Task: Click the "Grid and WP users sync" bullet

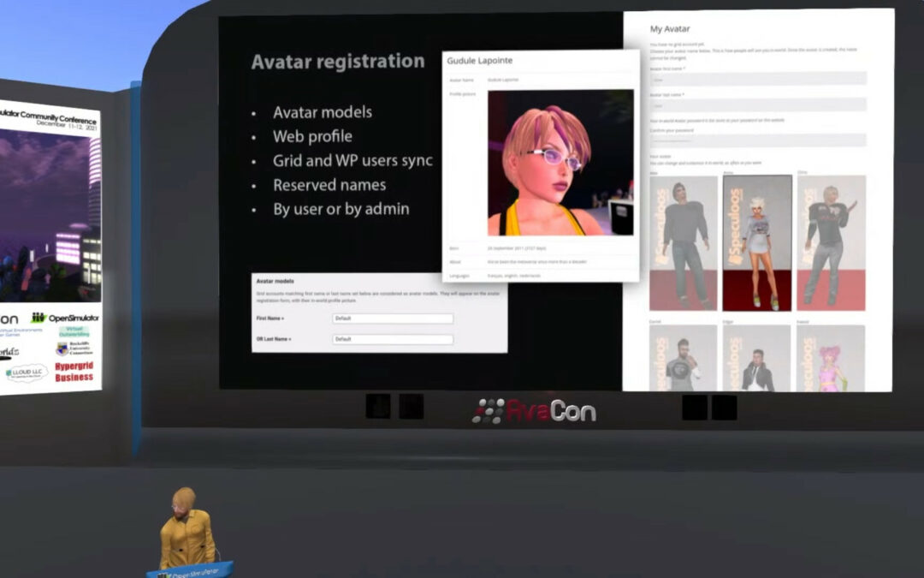Action: [352, 160]
